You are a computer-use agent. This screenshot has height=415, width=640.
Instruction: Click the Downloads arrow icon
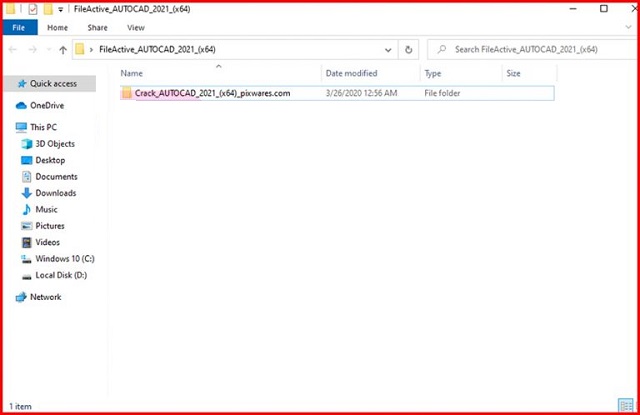pyautogui.click(x=27, y=193)
